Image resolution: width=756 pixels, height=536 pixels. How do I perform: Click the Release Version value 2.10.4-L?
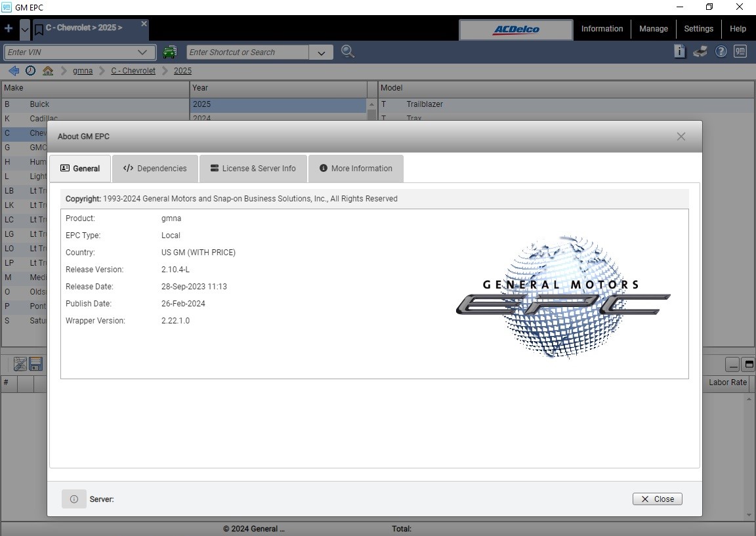click(175, 270)
